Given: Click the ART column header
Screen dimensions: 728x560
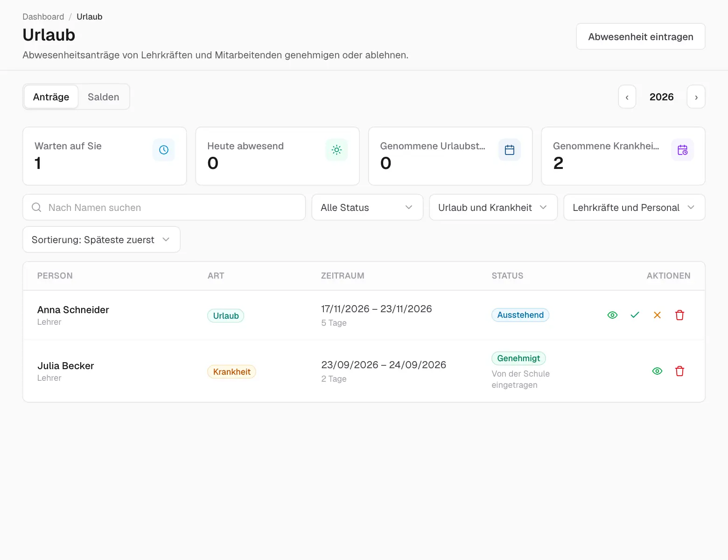Looking at the screenshot, I should pos(216,276).
